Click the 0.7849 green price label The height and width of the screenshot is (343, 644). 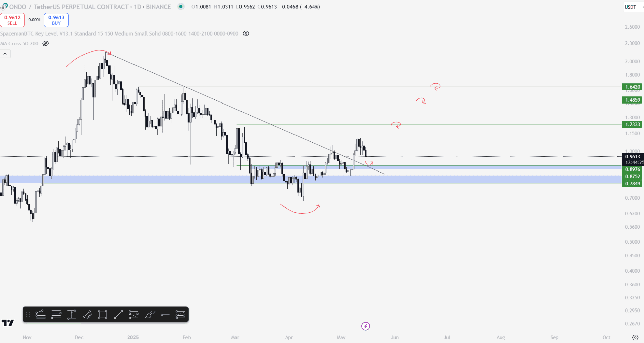pos(632,183)
